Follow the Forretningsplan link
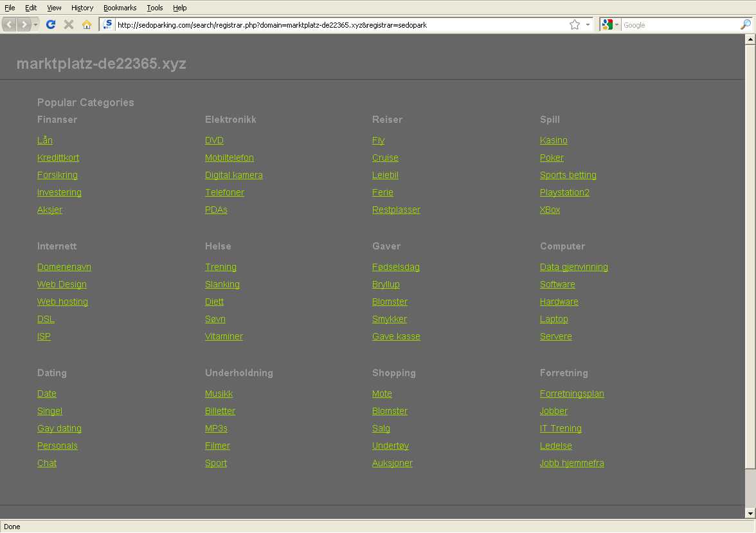The image size is (756, 533). [572, 393]
